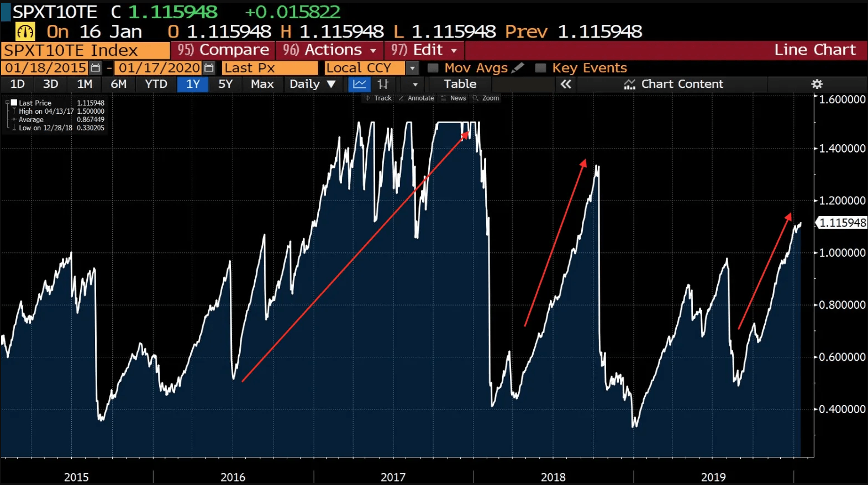Click the Line Chart title label

pyautogui.click(x=815, y=50)
